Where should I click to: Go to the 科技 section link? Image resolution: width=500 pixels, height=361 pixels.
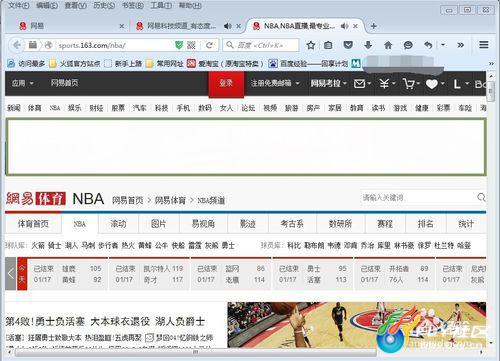161,108
